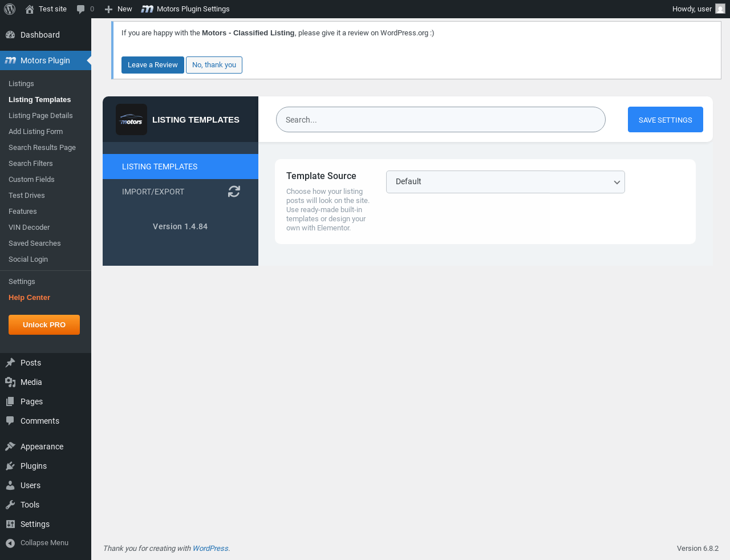Open Social Login submenu item
The height and width of the screenshot is (560, 730).
28,259
